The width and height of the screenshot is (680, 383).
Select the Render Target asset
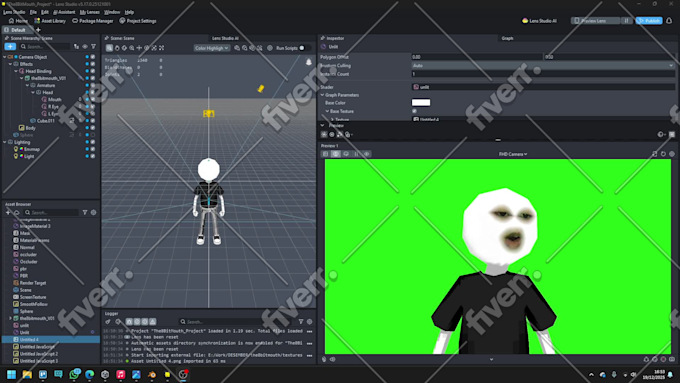pyautogui.click(x=33, y=283)
